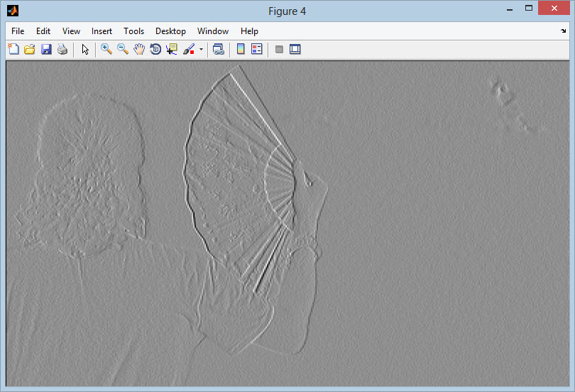Viewport: 575px width, 392px height.
Task: Open the Insert menu
Action: point(102,31)
